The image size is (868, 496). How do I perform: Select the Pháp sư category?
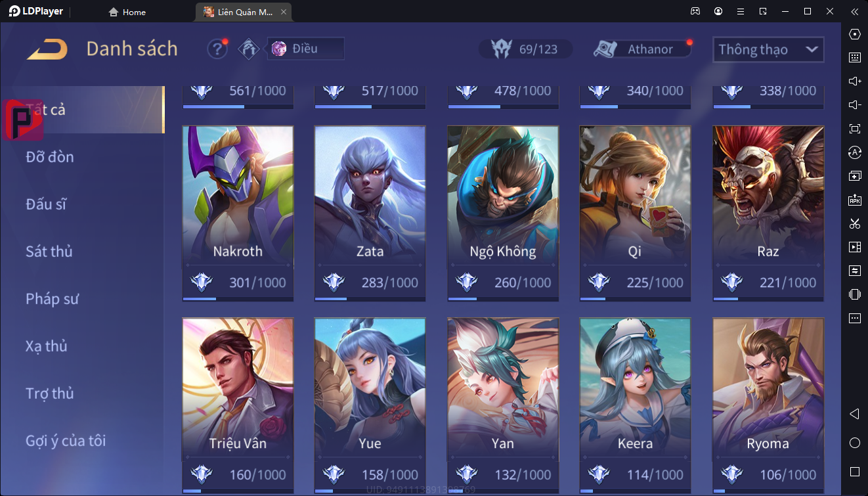[x=53, y=299]
